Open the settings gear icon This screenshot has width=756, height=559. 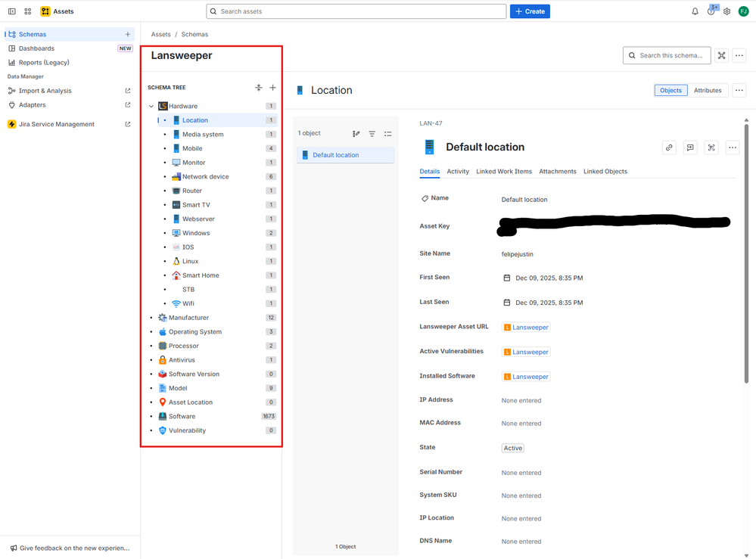coord(727,11)
